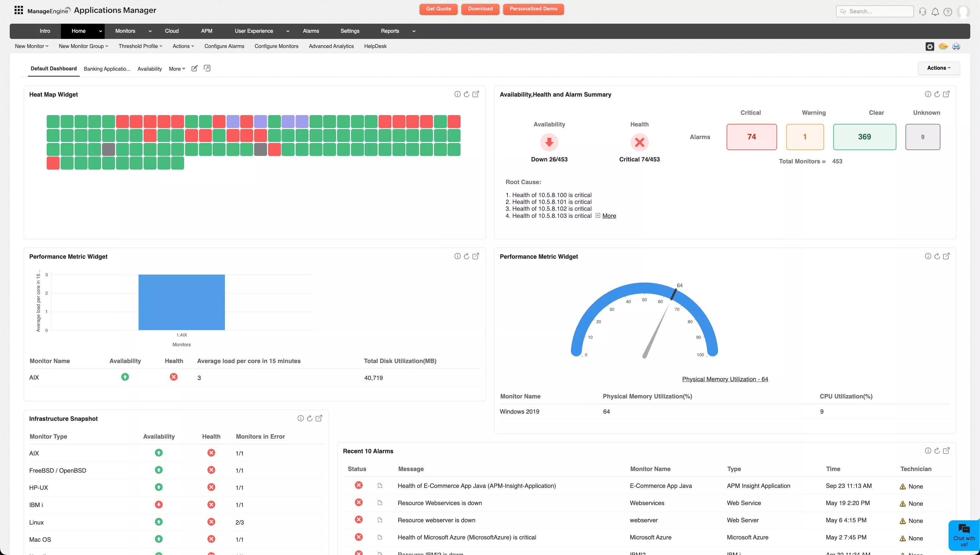Screen dimensions: 980x555
Task: Refresh the Heat Map Widget
Action: (466, 94)
